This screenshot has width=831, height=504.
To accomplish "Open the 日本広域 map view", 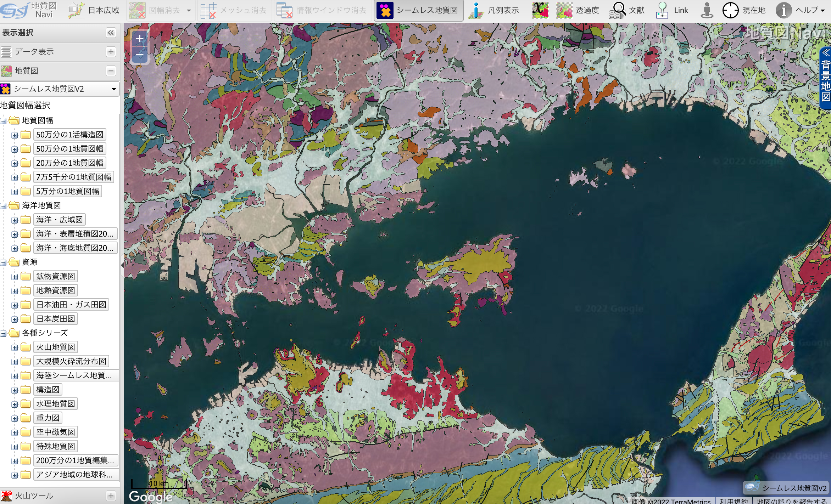I will 94,10.
